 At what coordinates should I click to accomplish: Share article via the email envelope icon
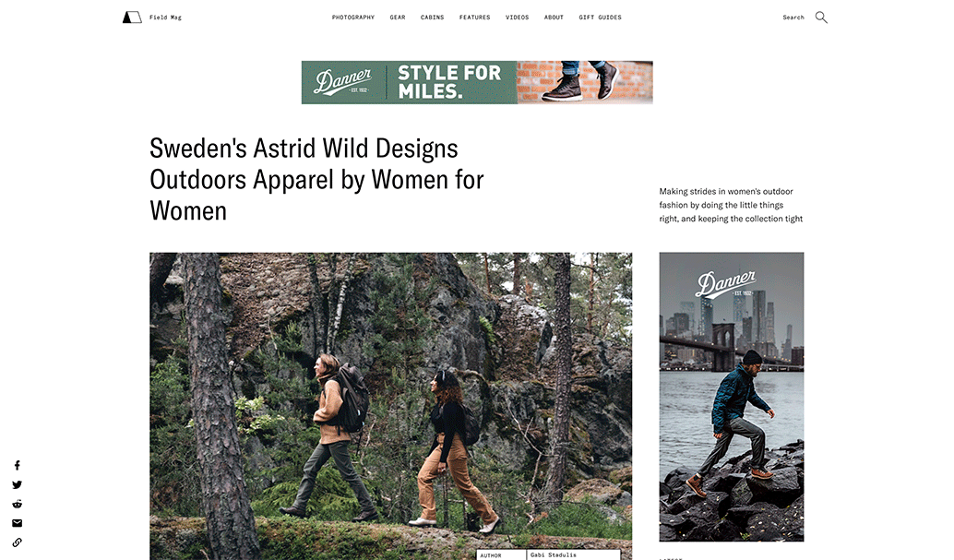tap(17, 523)
